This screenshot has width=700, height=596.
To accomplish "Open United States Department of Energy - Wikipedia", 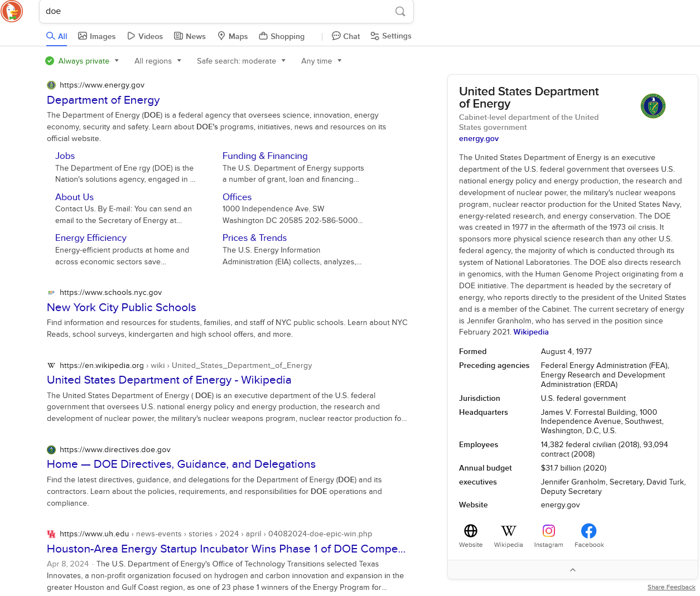I will [x=169, y=380].
